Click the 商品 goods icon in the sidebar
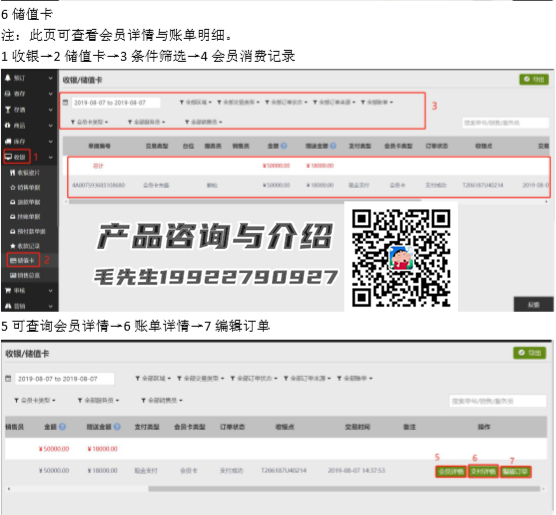 coord(8,125)
